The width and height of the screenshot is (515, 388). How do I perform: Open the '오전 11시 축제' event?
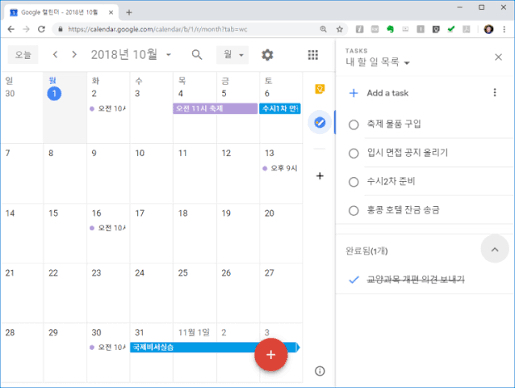tap(215, 108)
